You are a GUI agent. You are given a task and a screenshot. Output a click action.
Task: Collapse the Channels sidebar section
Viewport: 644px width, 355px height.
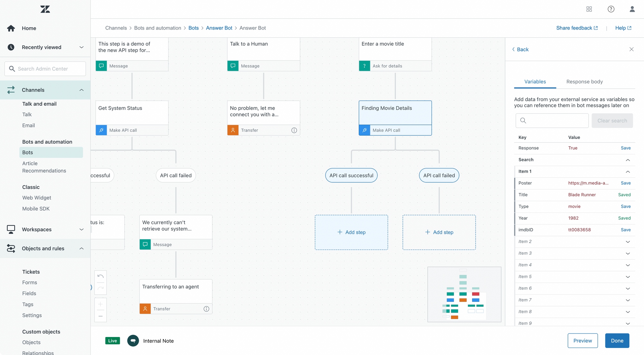pyautogui.click(x=81, y=90)
